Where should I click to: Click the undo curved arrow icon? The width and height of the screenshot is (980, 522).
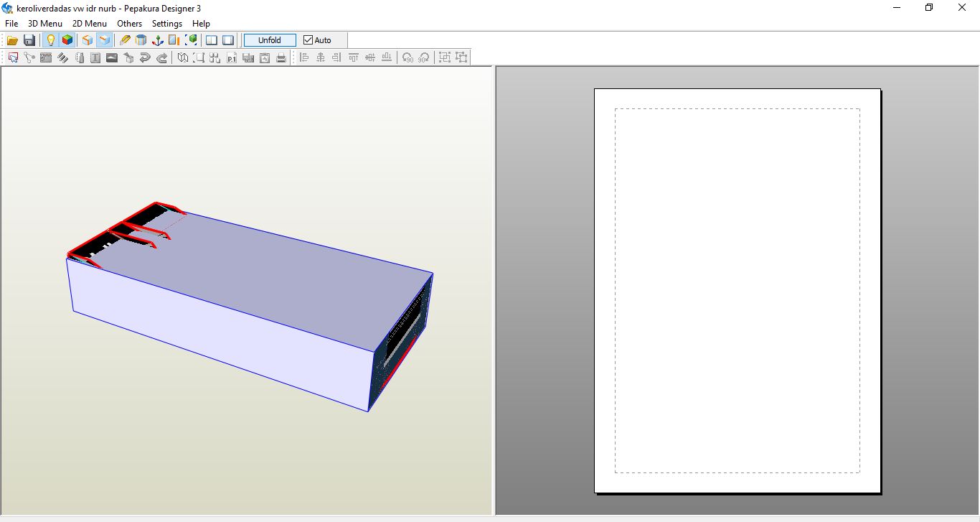(145, 58)
